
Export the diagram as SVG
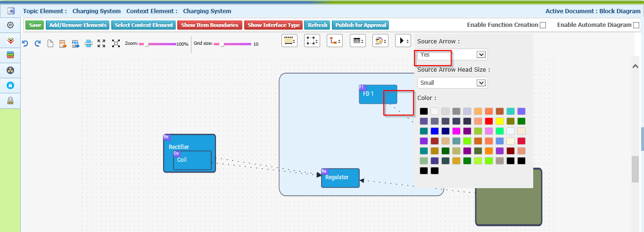[x=63, y=44]
